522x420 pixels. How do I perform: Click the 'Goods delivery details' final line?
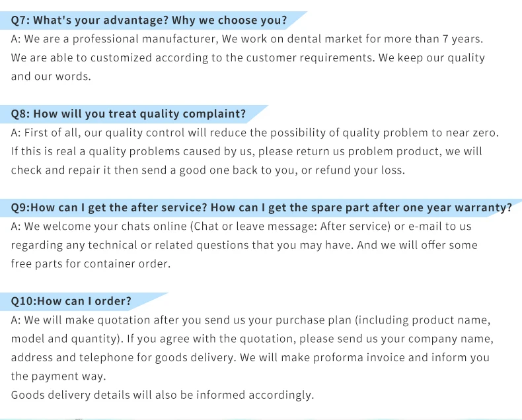tap(162, 395)
